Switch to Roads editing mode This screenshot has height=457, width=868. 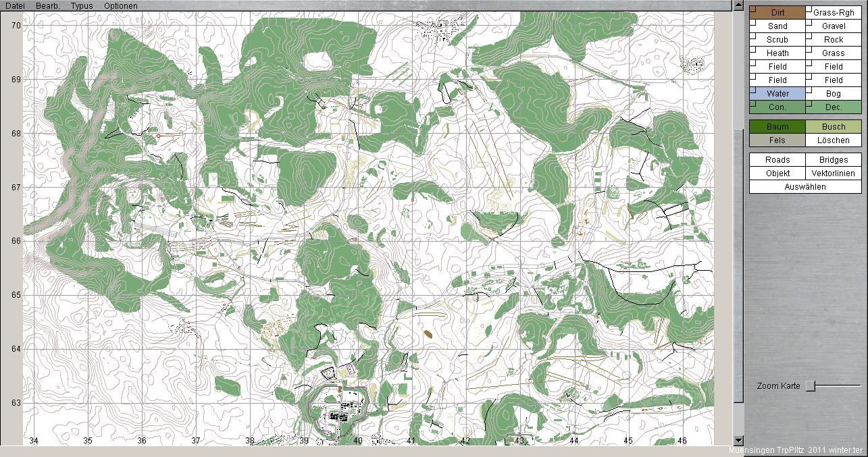click(777, 160)
